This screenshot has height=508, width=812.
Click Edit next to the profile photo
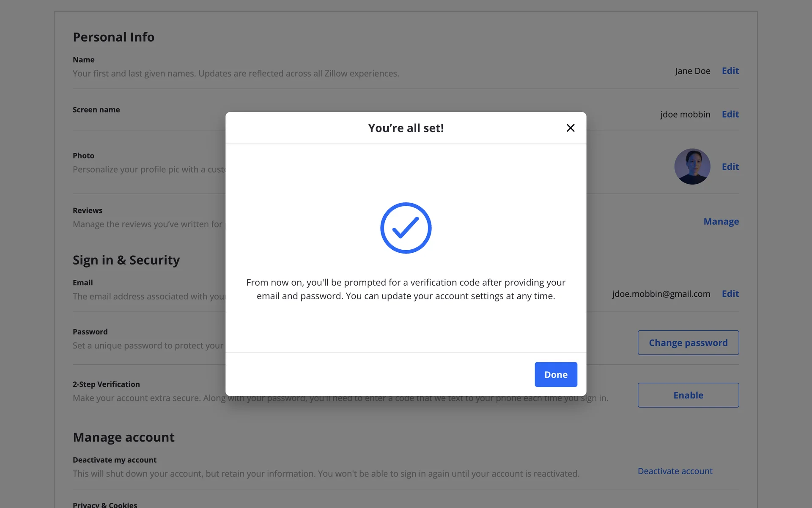click(730, 167)
